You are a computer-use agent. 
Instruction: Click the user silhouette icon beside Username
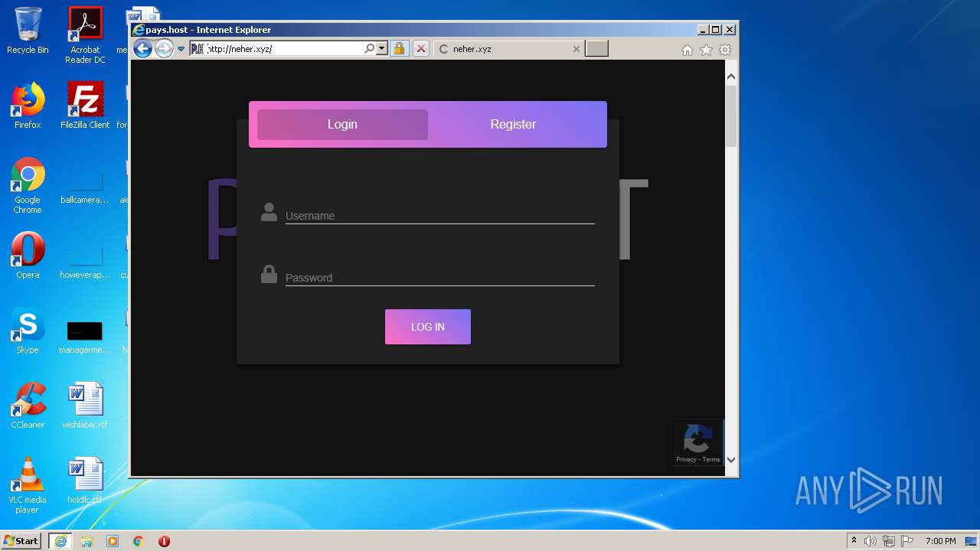[x=269, y=212]
